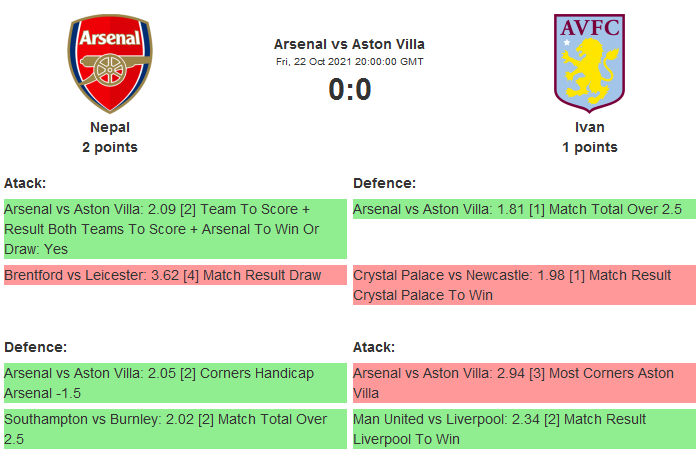Viewport: 700px width, 460px height.
Task: Click the Arsenal club crest logo
Action: [110, 63]
